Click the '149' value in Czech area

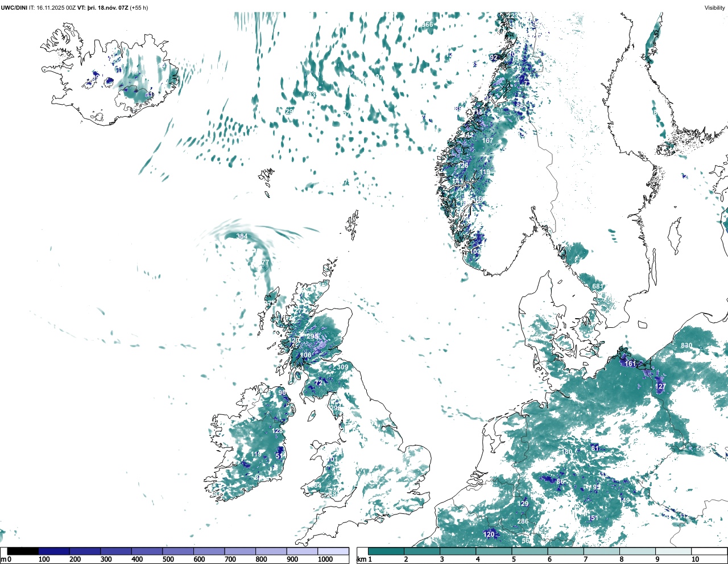625,501
